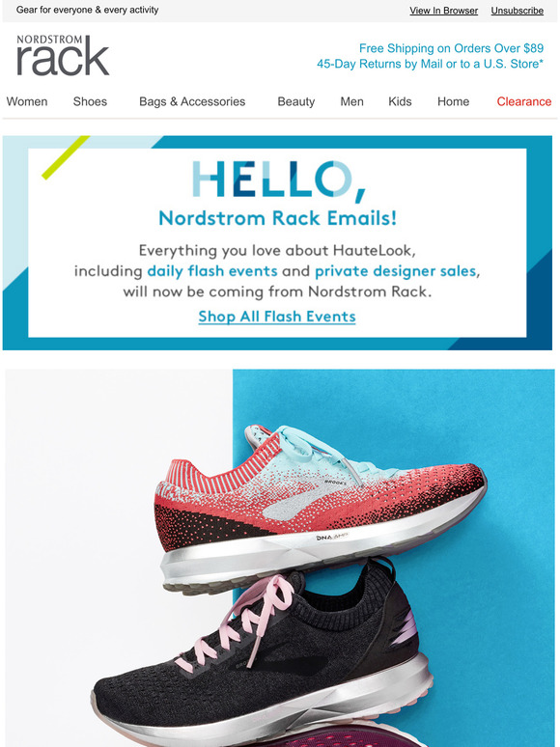Screen dimensions: 560x747
Task: Click the Unsubscribe link
Action: [518, 11]
